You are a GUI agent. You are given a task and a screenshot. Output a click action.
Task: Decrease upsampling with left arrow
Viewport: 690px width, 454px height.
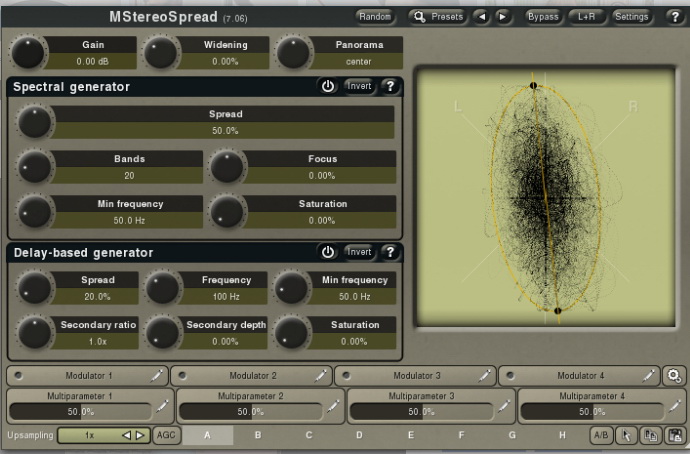click(126, 435)
